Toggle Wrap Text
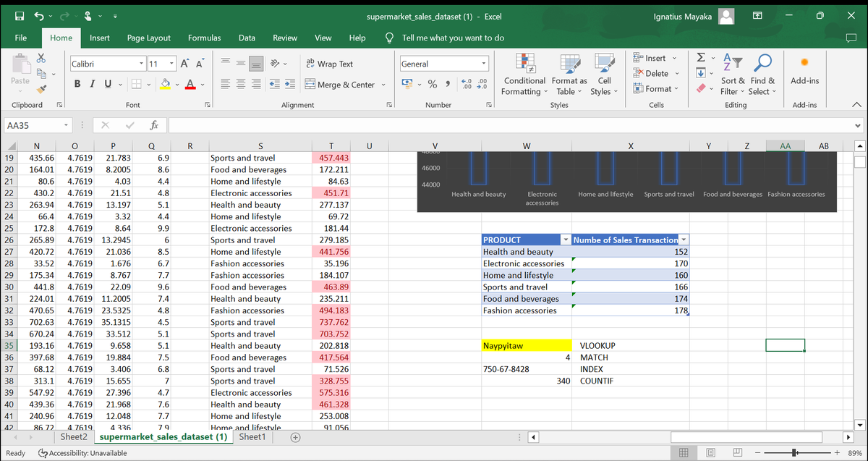This screenshot has width=868, height=461. (330, 64)
